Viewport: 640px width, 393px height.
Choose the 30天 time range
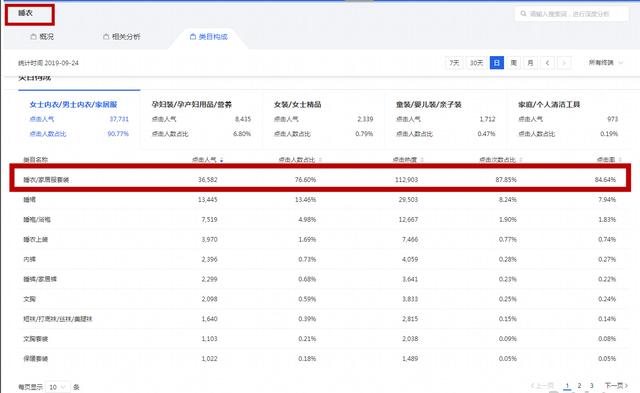tap(476, 63)
